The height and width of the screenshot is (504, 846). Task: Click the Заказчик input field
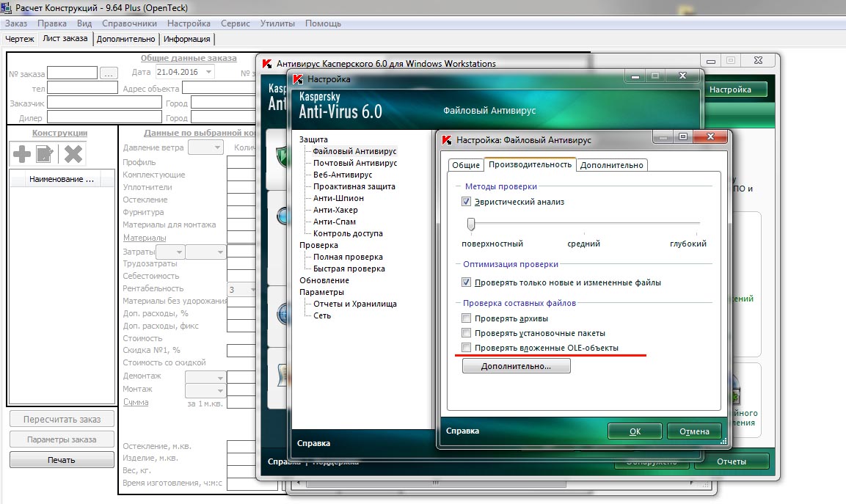pos(105,103)
